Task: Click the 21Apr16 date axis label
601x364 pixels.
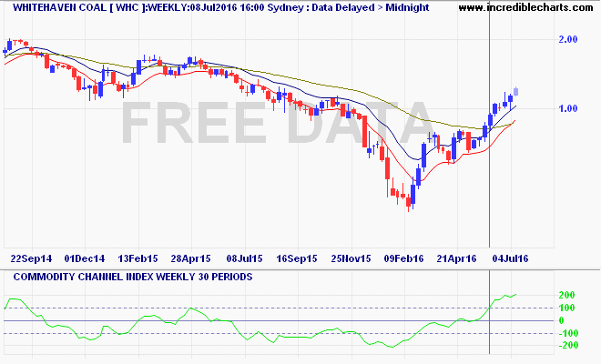Action: click(456, 258)
